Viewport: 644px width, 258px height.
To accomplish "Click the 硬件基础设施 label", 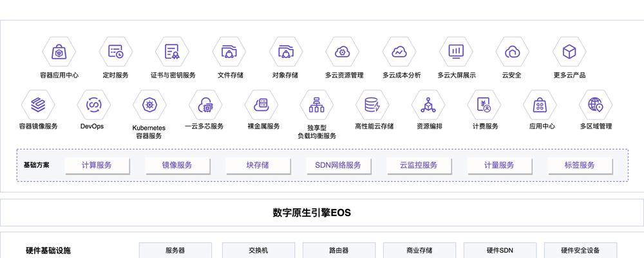I will coord(48,250).
